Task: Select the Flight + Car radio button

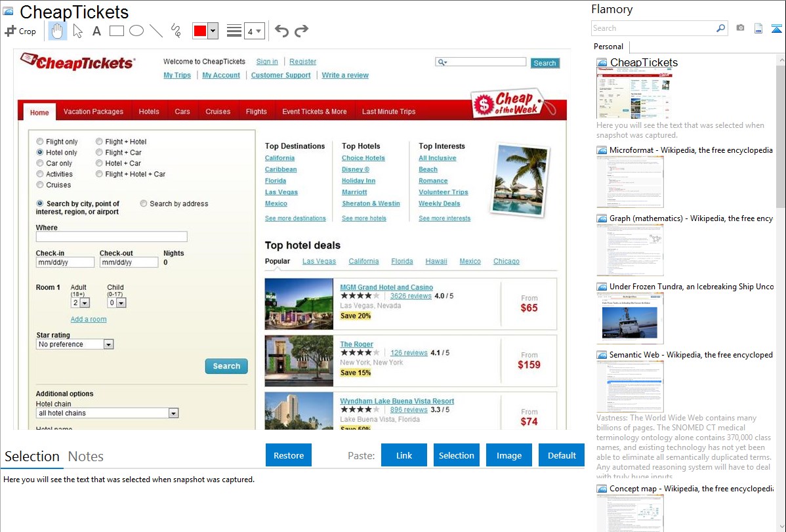Action: click(x=99, y=152)
